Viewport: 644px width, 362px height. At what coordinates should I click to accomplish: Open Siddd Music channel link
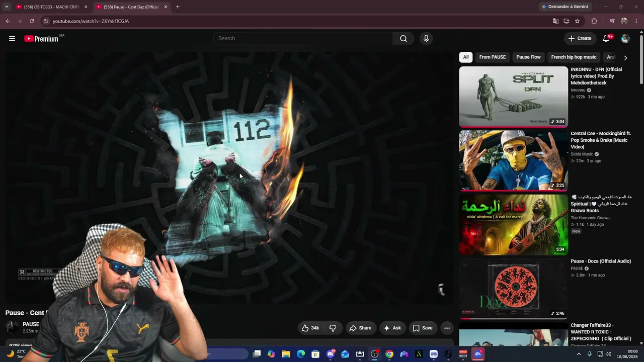(582, 154)
